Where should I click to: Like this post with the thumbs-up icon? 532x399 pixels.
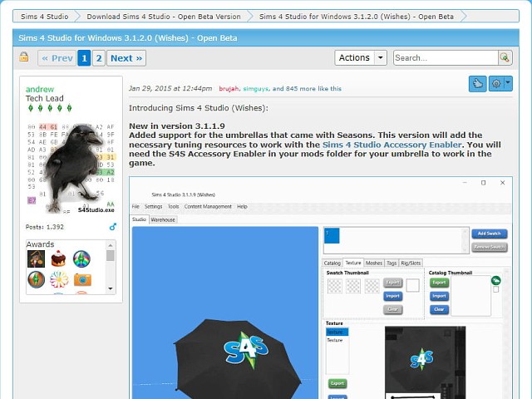click(477, 83)
